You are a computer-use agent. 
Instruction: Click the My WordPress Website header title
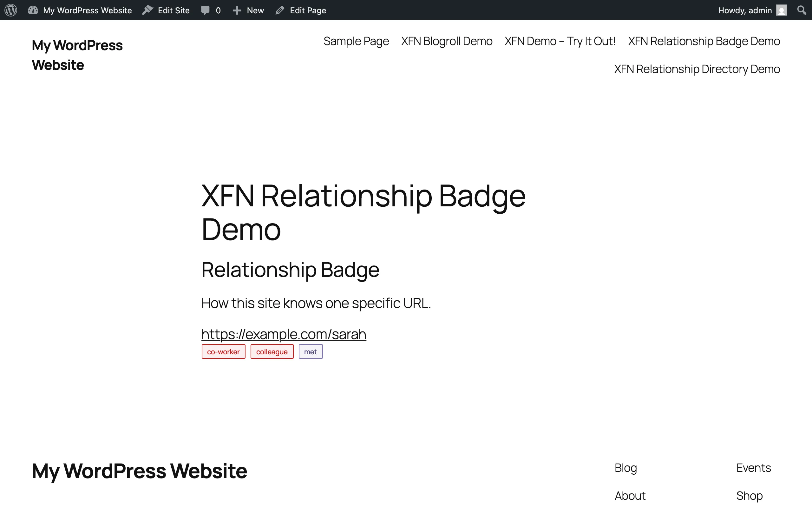point(77,55)
